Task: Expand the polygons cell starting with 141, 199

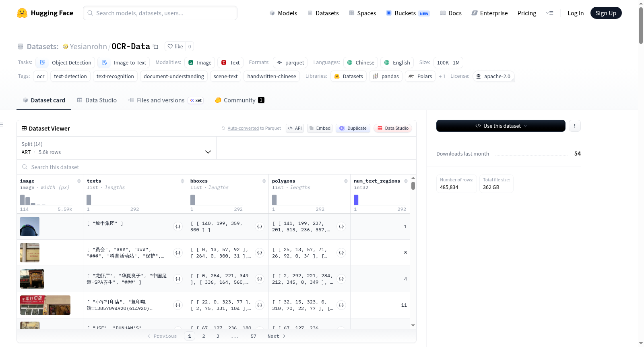Action: click(x=341, y=226)
